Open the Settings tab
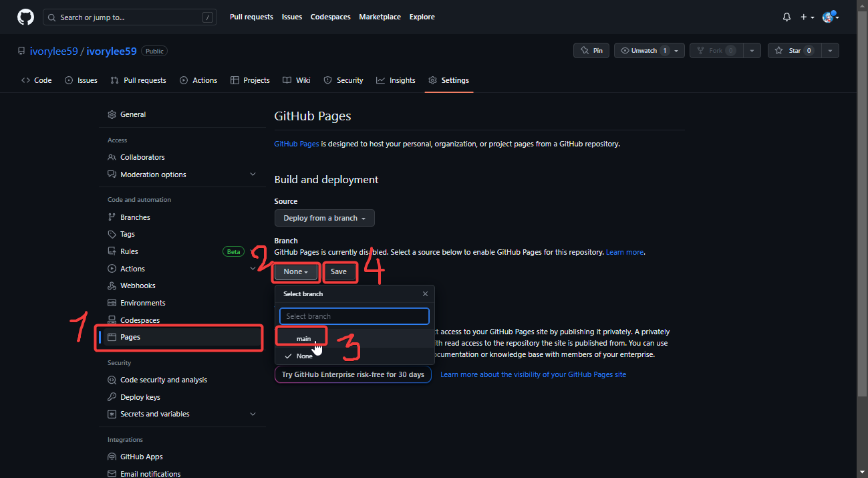Screen dimensions: 868x478 pyautogui.click(x=449, y=80)
